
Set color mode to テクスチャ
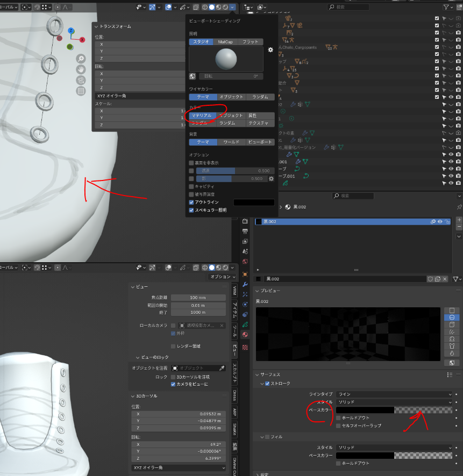260,123
